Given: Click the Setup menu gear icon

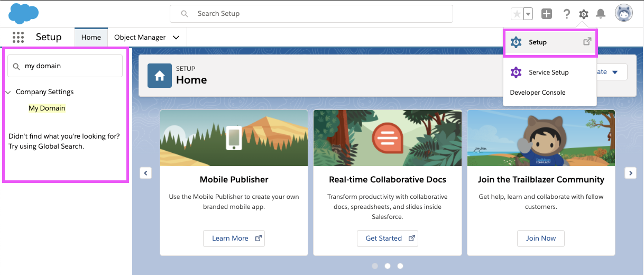Looking at the screenshot, I should pos(516,42).
